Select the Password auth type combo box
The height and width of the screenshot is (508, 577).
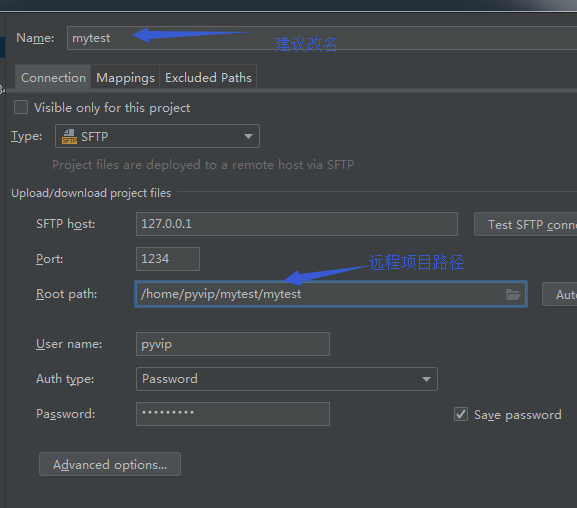pos(287,379)
